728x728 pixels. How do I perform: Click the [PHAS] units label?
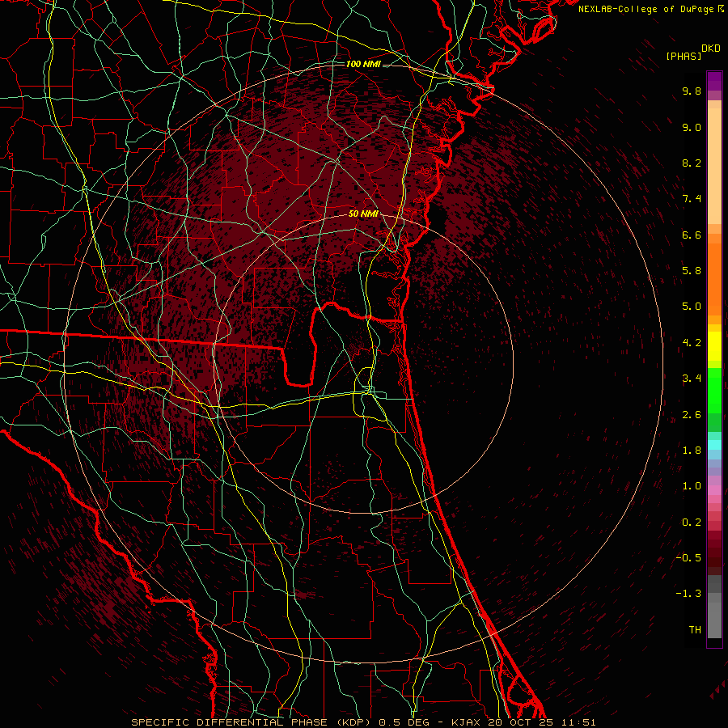[684, 57]
